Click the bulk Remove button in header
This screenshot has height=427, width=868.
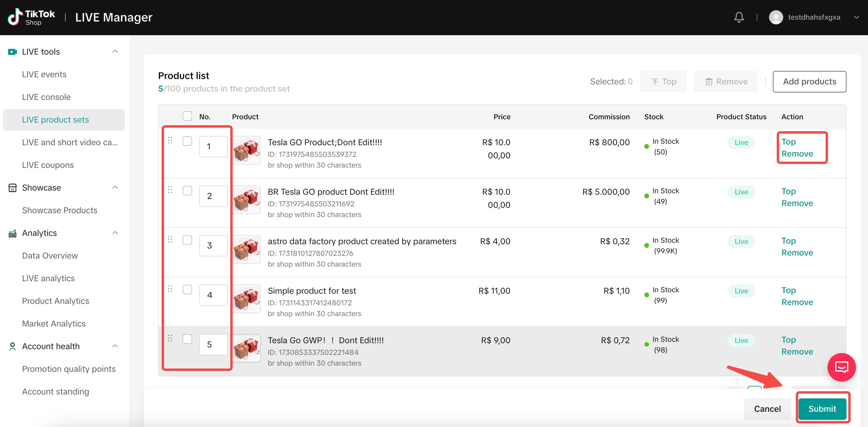(x=726, y=81)
